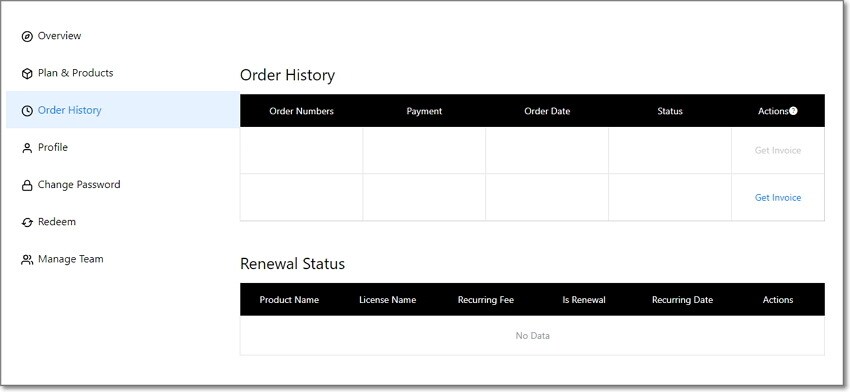
Task: Go to Plan & Products page
Action: (75, 73)
